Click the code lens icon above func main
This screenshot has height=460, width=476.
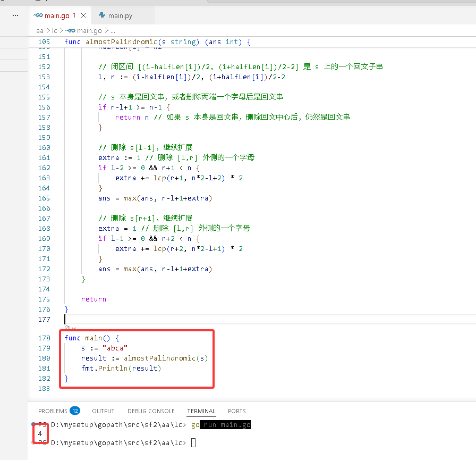(x=67, y=328)
